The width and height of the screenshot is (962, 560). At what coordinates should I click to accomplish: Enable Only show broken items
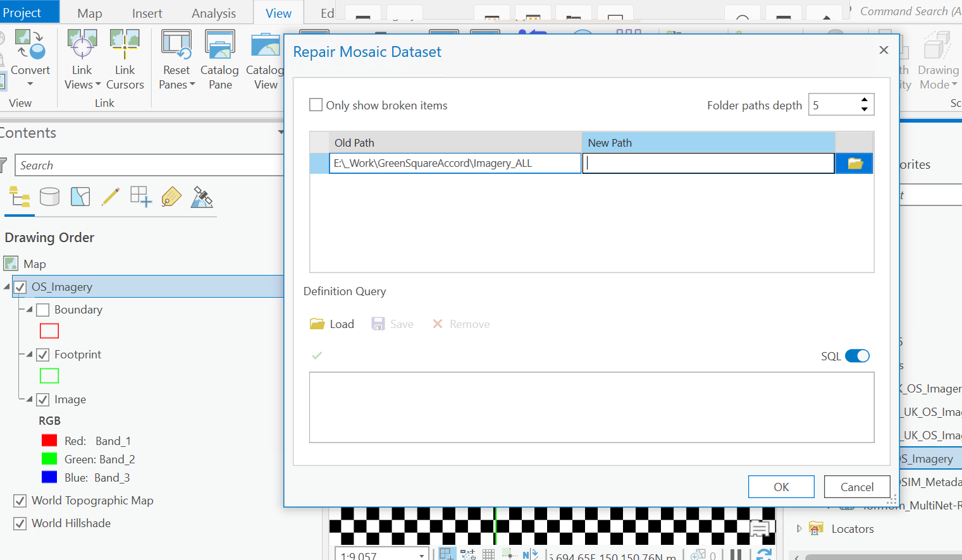tap(316, 105)
